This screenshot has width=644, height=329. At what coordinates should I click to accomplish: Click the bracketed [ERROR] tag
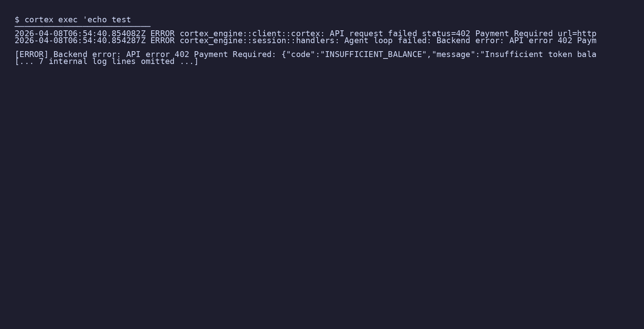31,54
